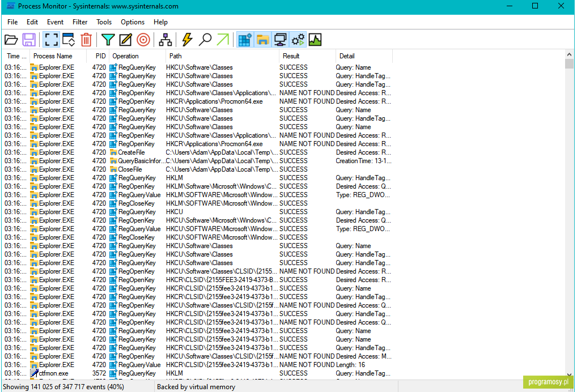The width and height of the screenshot is (577, 392).
Task: Click 'Backed by virtual memory' status text
Action: [196, 387]
